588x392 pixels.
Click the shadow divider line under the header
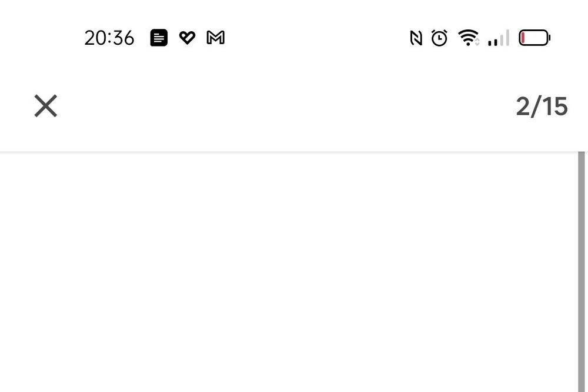288,152
